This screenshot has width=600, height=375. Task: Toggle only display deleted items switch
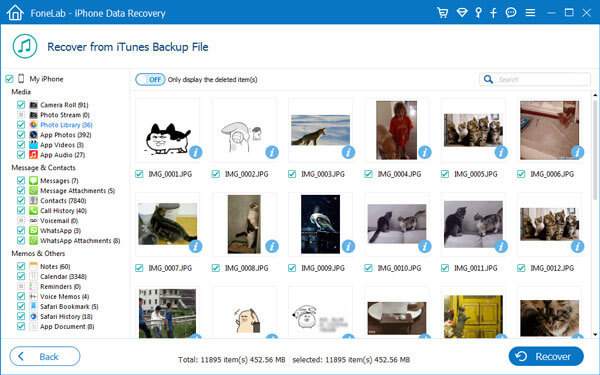[x=150, y=80]
